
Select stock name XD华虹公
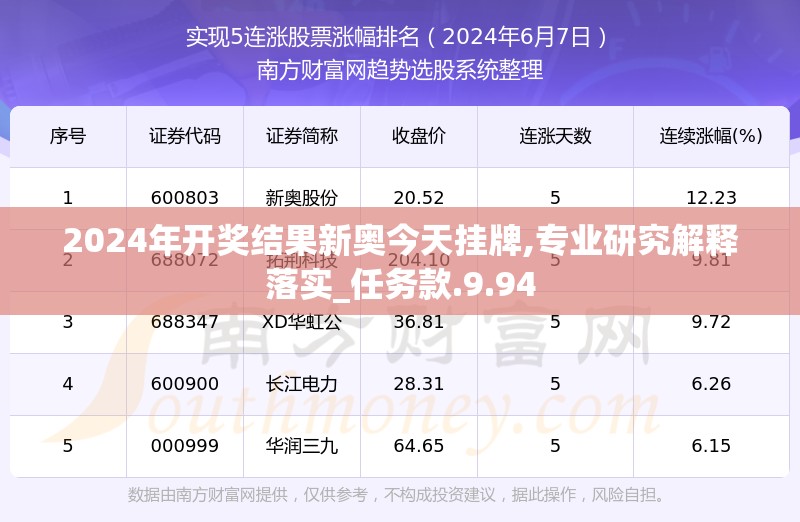(x=302, y=322)
